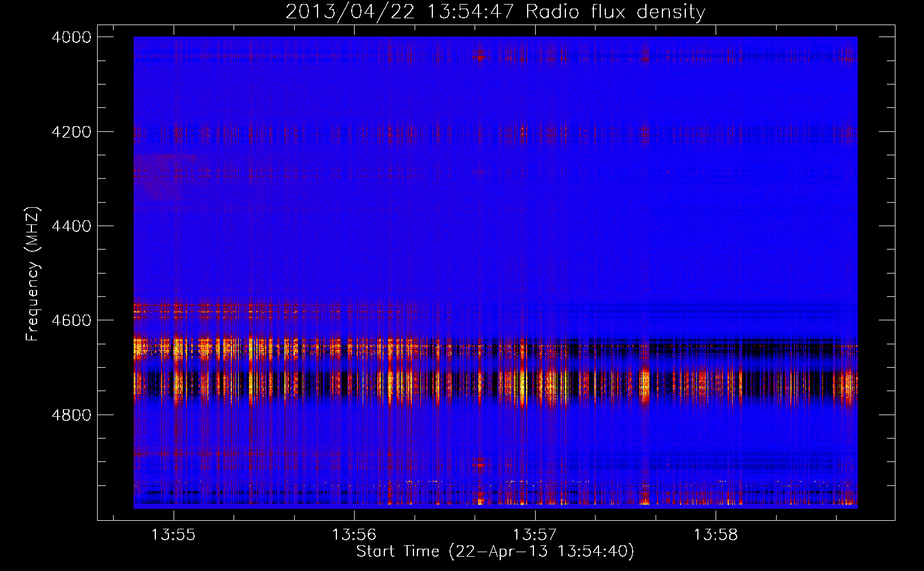The image size is (924, 571).
Task: Pick the 4600 frequency tick label
Action: pyautogui.click(x=71, y=320)
